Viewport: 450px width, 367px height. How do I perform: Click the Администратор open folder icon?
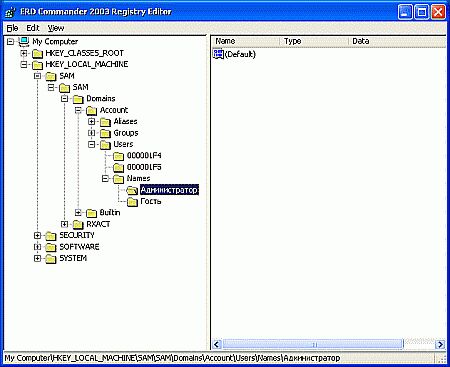[132, 190]
